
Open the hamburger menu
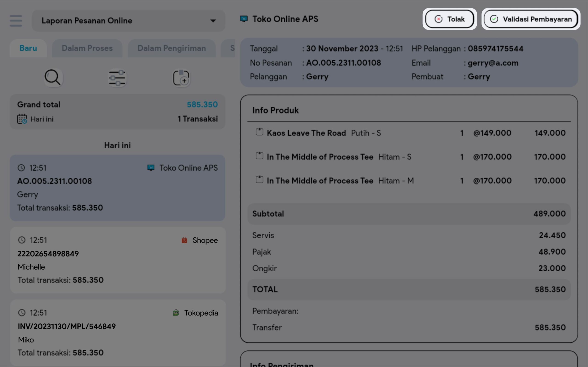pyautogui.click(x=16, y=21)
